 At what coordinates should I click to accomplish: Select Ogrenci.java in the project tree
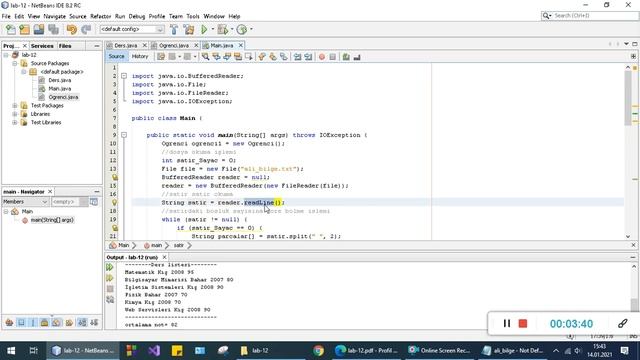tap(63, 97)
